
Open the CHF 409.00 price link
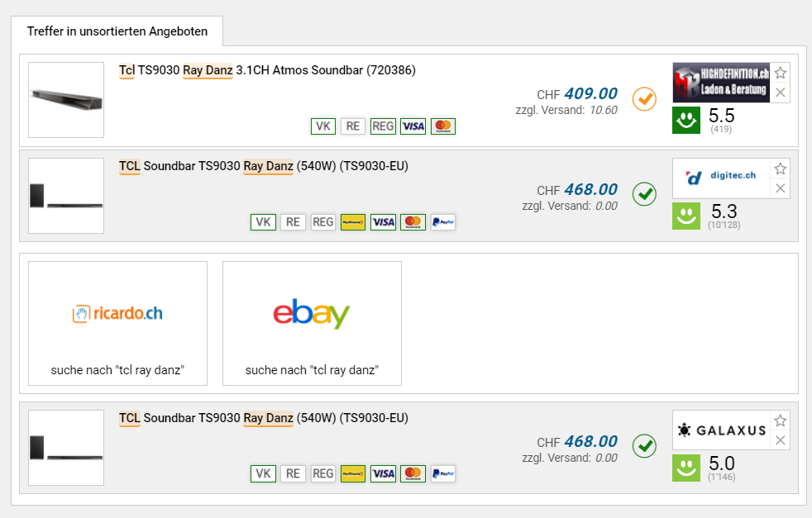[590, 93]
